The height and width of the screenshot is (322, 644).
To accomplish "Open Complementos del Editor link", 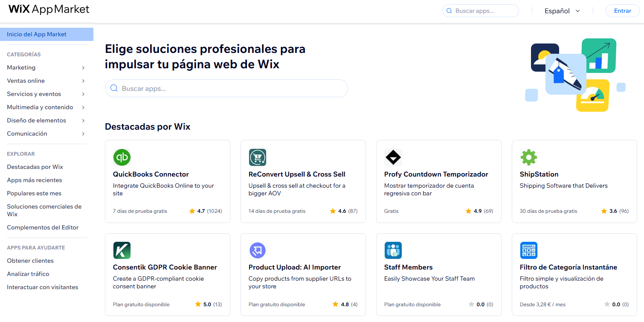I will pos(43,227).
